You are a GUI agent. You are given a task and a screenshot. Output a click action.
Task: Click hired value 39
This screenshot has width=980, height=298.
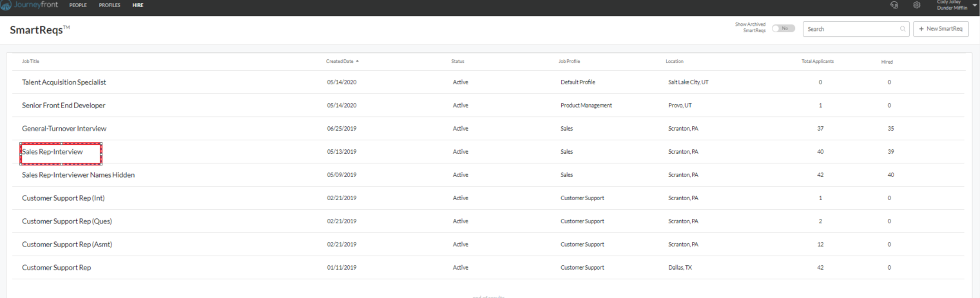tap(890, 152)
